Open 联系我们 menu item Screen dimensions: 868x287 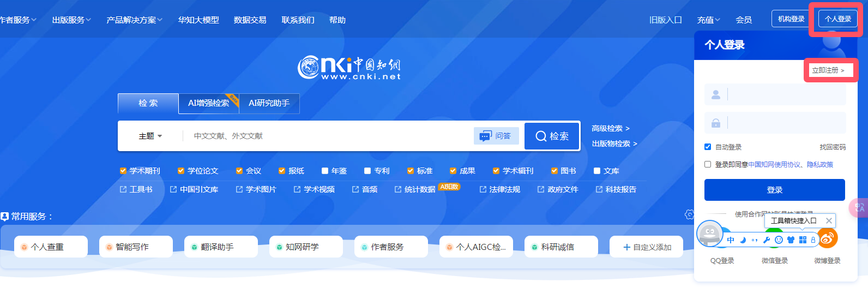(298, 20)
